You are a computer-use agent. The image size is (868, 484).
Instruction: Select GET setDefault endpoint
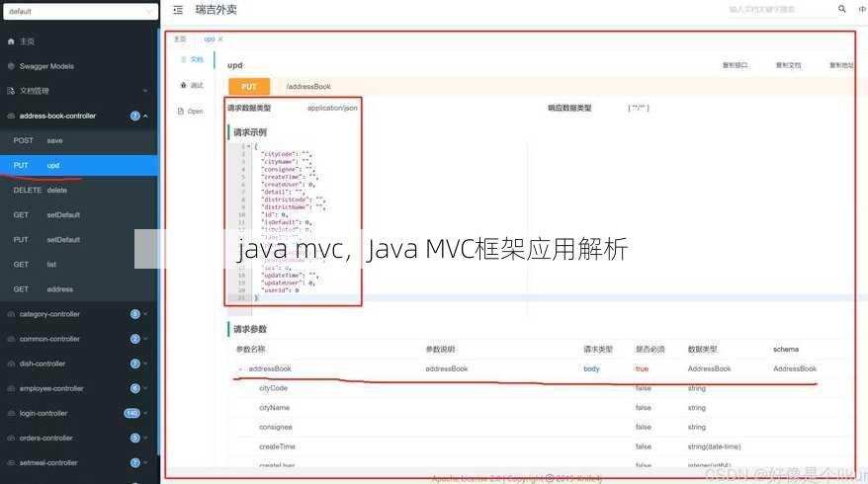tap(79, 214)
